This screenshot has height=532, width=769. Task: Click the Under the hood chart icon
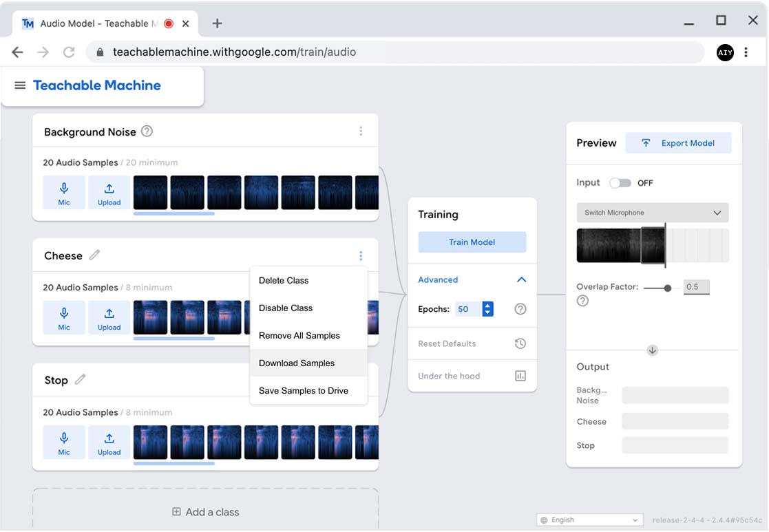[x=520, y=376]
